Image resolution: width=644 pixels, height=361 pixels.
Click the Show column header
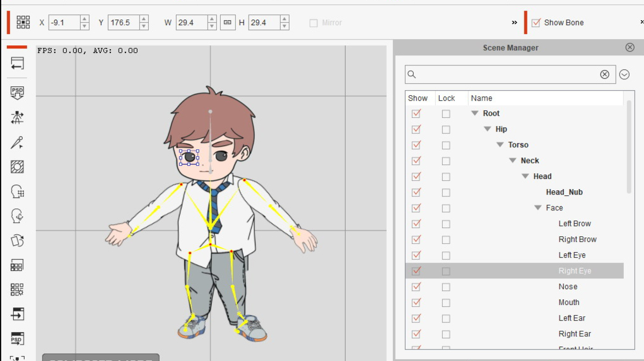click(418, 98)
